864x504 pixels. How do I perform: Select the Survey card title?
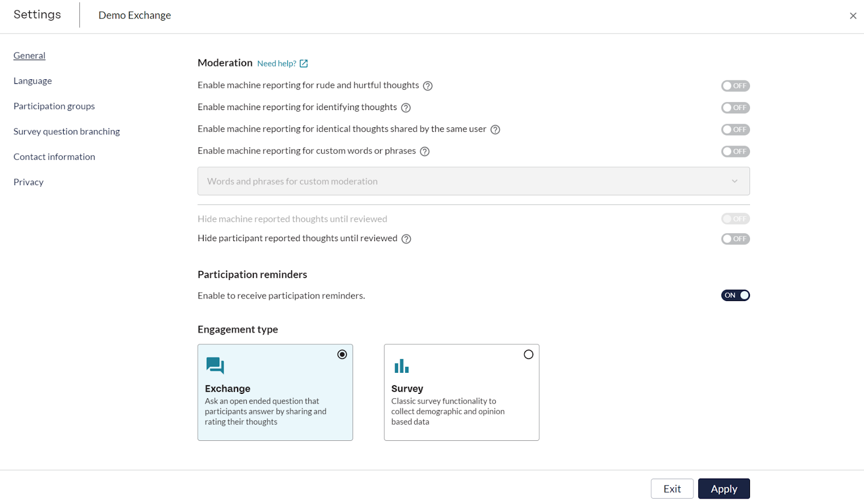[x=407, y=389]
